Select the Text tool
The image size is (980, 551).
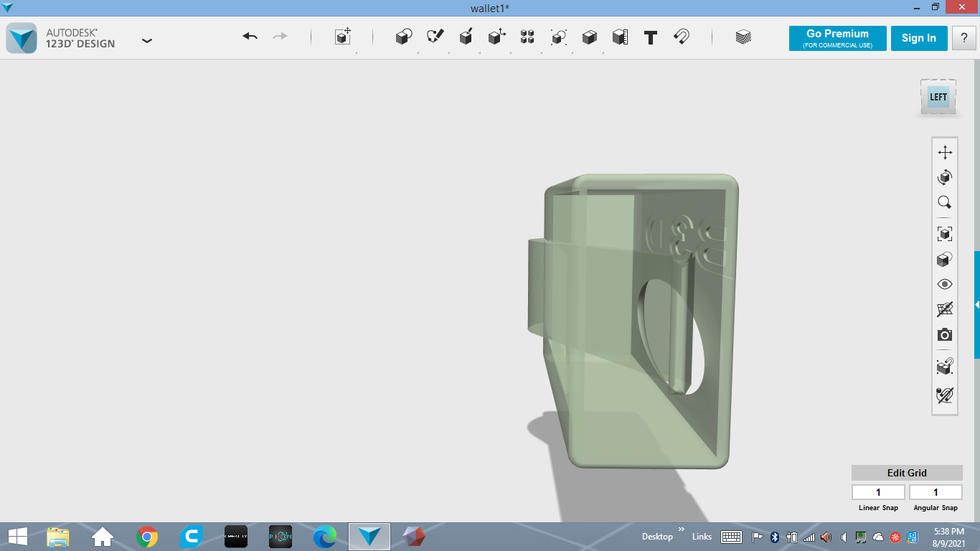pyautogui.click(x=651, y=37)
